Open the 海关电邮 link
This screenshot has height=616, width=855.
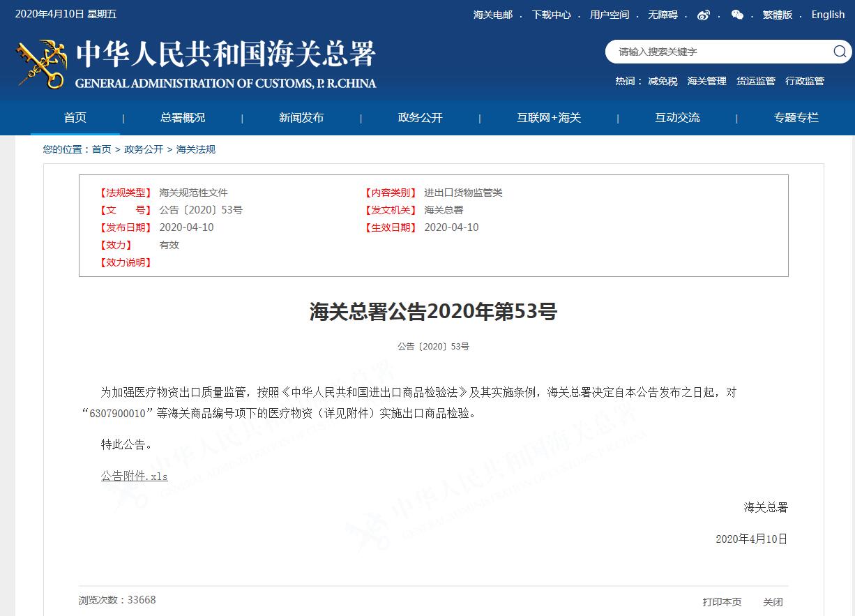point(492,15)
